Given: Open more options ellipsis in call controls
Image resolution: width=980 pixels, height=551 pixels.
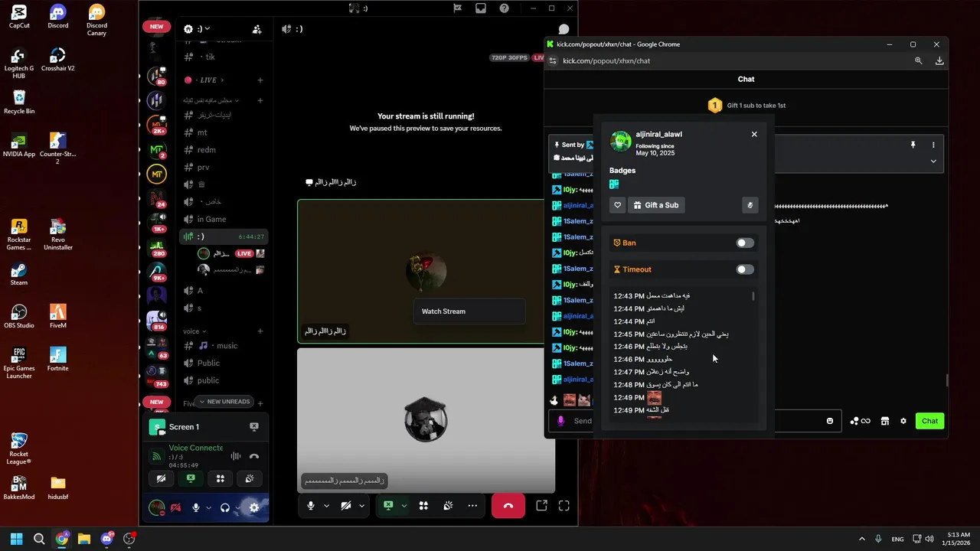Looking at the screenshot, I should click(472, 506).
